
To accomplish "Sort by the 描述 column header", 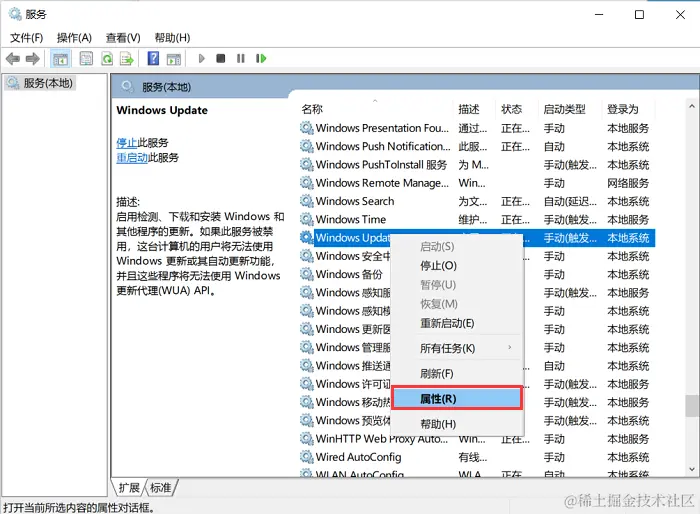I will (474, 109).
